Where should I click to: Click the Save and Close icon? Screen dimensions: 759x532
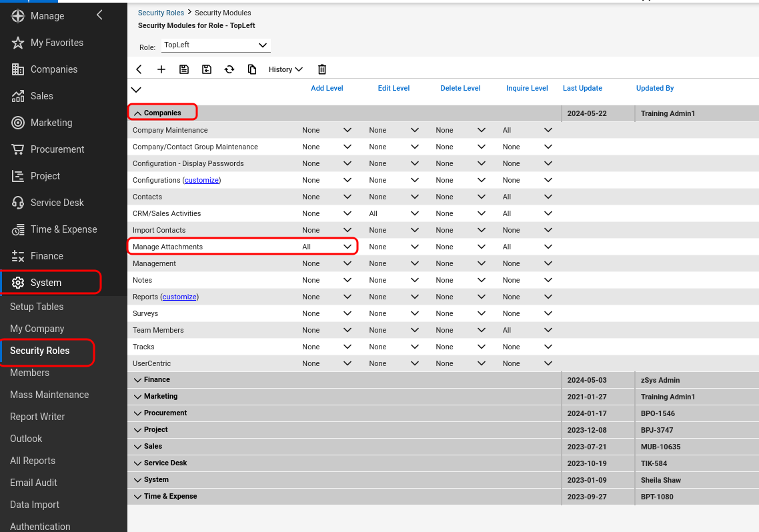[207, 69]
